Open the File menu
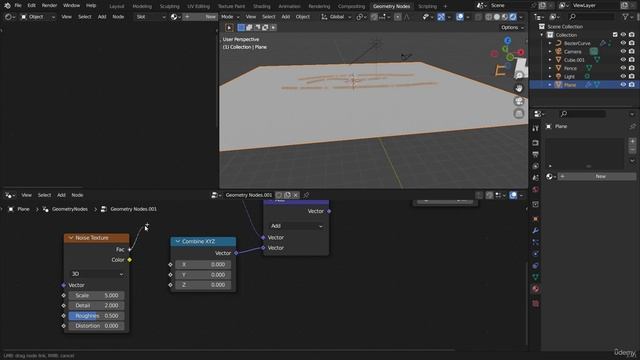The height and width of the screenshot is (360, 640). 18,6
